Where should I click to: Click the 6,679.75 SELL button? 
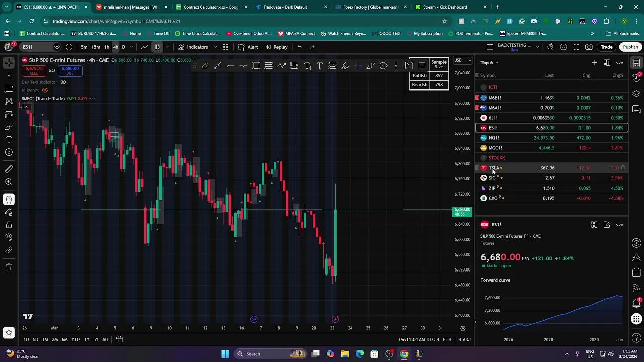tap(34, 71)
